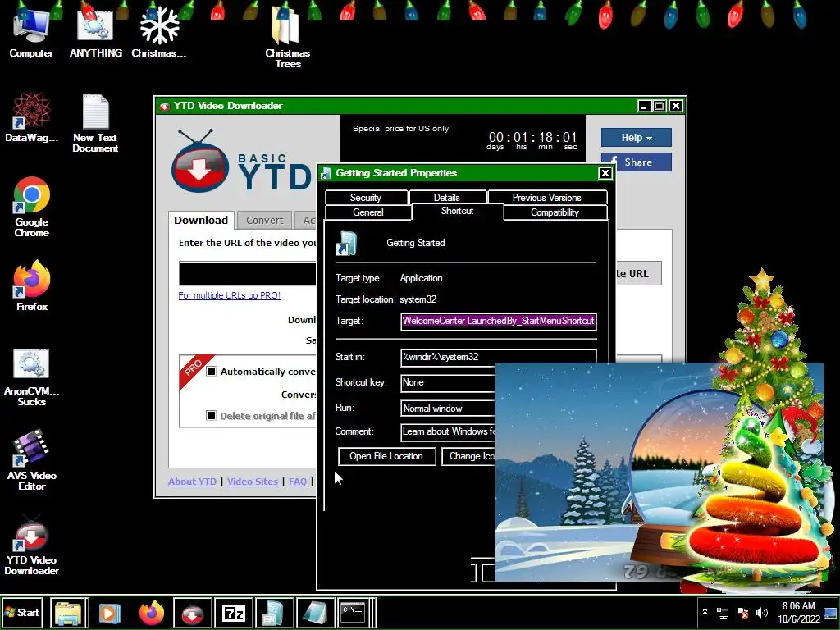Image resolution: width=840 pixels, height=630 pixels.
Task: Click the Firefox taskbar icon
Action: 151,612
